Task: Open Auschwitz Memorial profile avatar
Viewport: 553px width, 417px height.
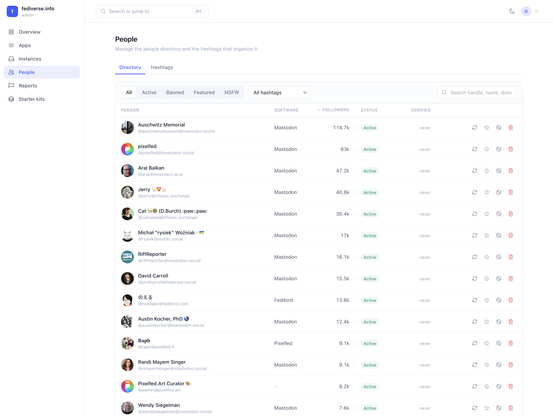Action: 127,127
